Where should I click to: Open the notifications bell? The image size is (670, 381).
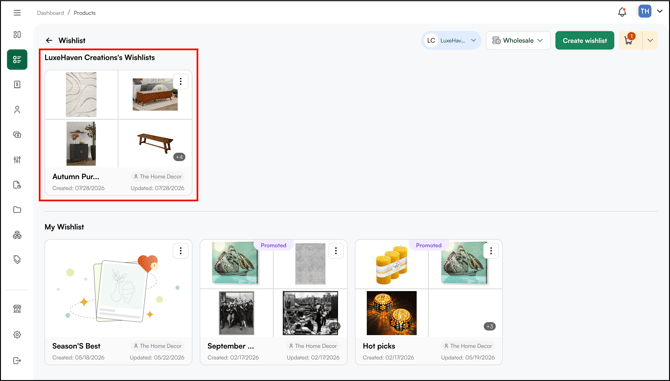click(x=622, y=12)
